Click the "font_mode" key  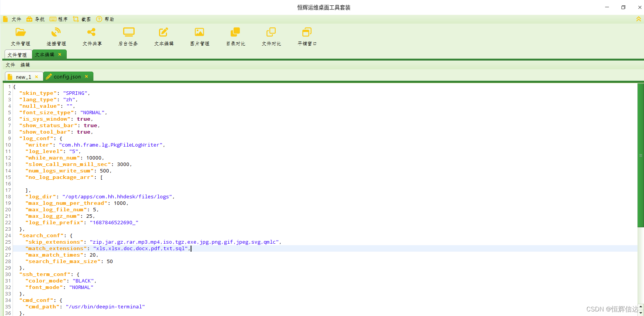tap(44, 287)
